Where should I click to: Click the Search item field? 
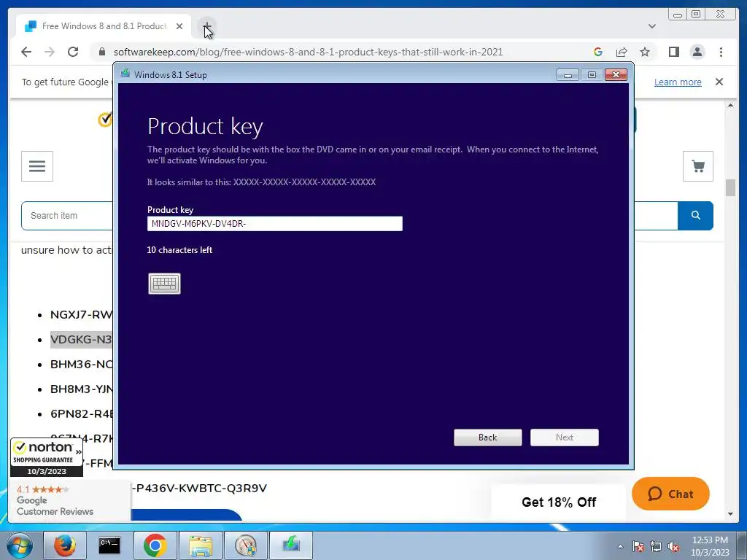coord(66,216)
